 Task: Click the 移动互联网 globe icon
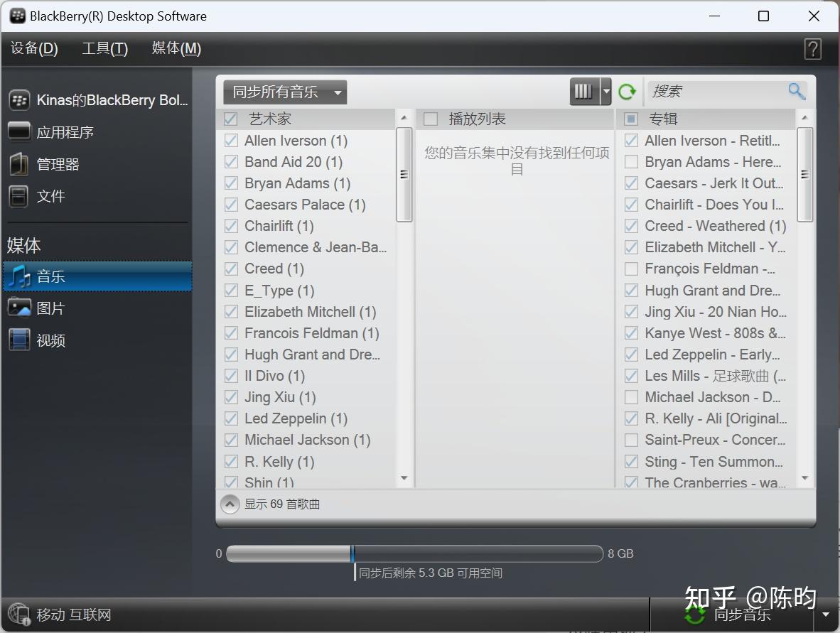click(19, 614)
